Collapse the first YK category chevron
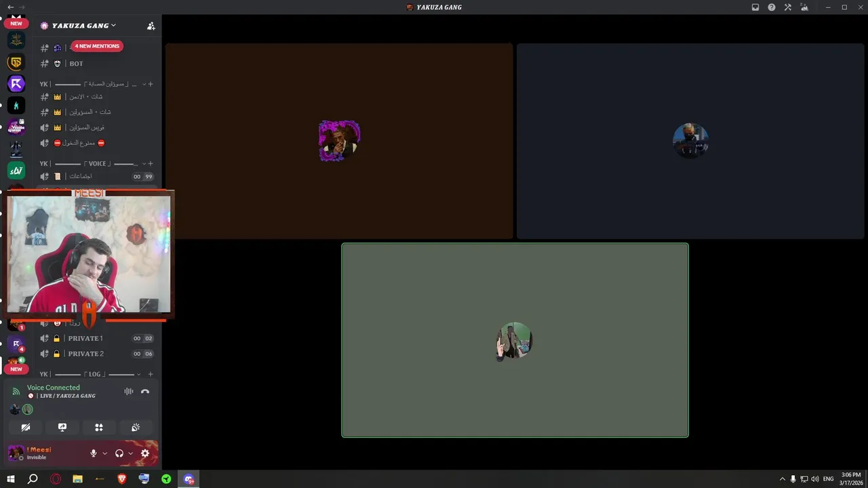Viewport: 868px width, 488px height. pyautogui.click(x=143, y=84)
